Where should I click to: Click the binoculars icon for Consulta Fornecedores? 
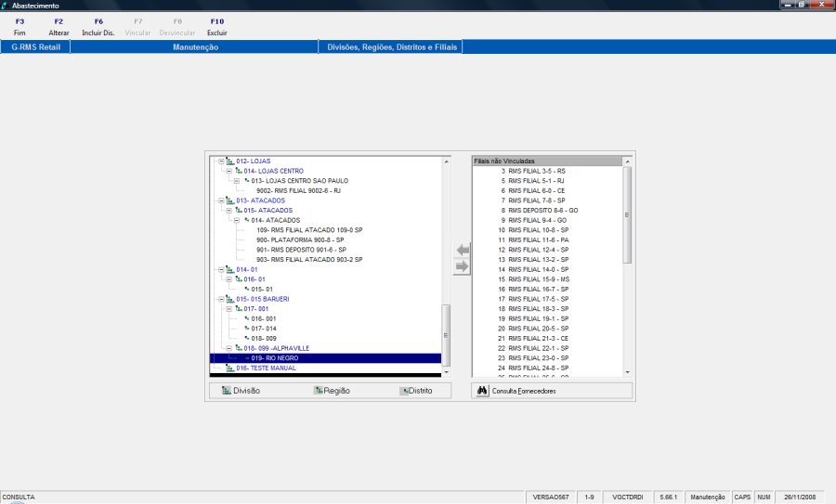tap(482, 391)
